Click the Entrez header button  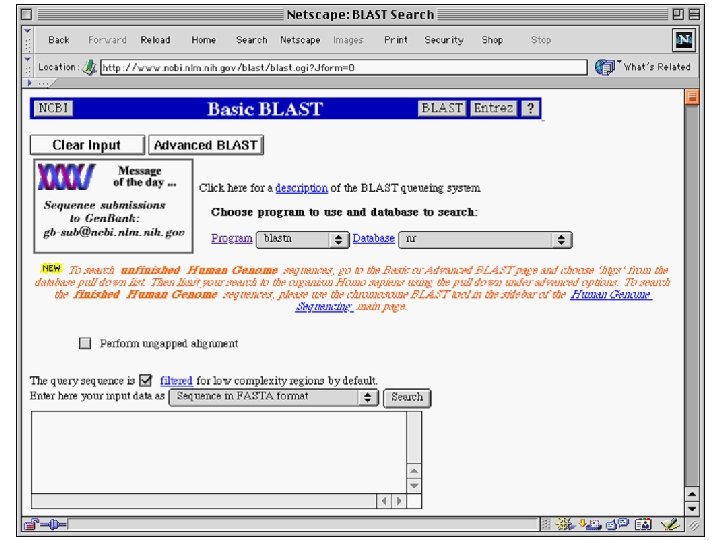point(494,108)
